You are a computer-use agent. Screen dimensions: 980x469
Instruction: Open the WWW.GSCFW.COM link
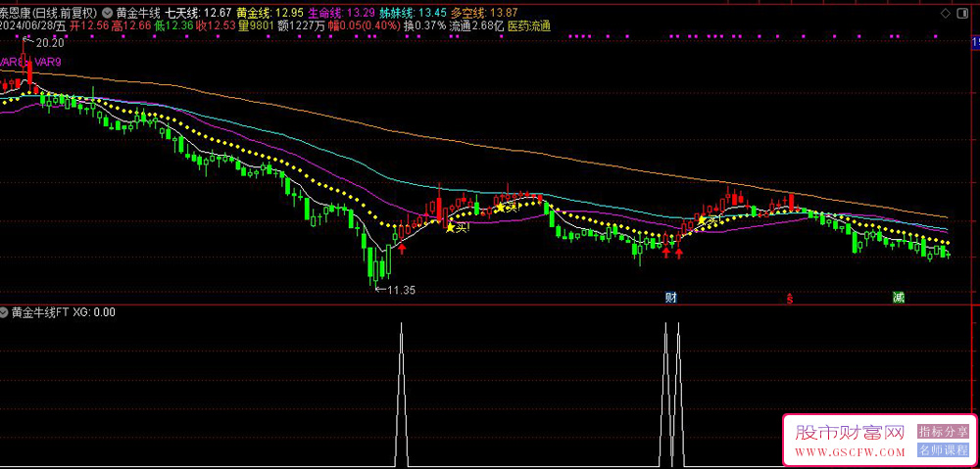(x=850, y=451)
